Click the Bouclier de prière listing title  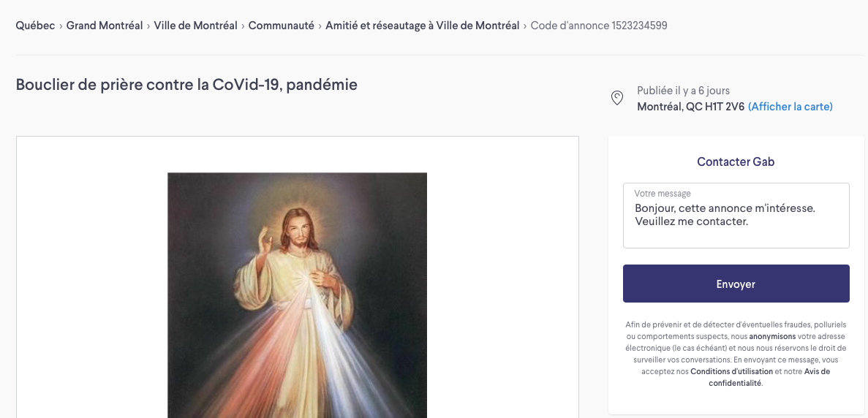coord(186,85)
